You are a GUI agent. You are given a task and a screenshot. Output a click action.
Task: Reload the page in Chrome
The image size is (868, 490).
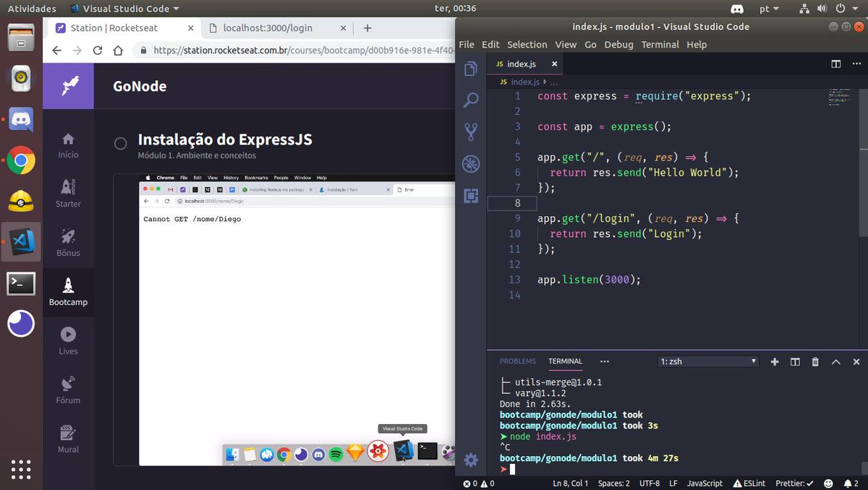click(x=98, y=51)
